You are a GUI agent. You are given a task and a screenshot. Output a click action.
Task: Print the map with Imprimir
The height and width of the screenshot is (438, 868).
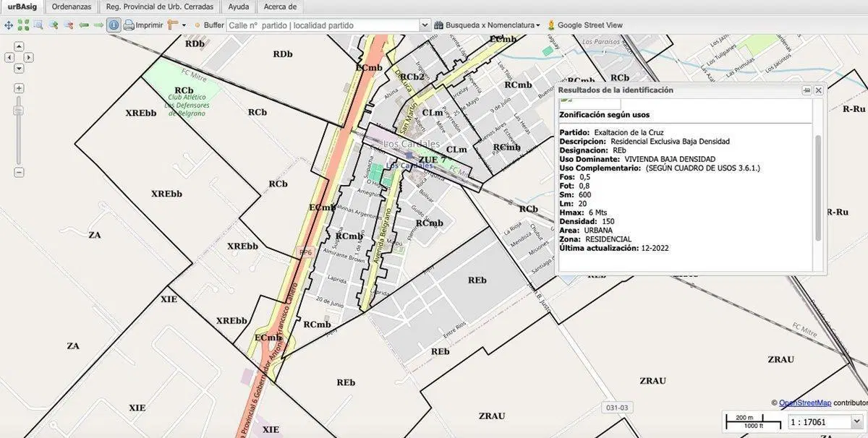[x=143, y=25]
